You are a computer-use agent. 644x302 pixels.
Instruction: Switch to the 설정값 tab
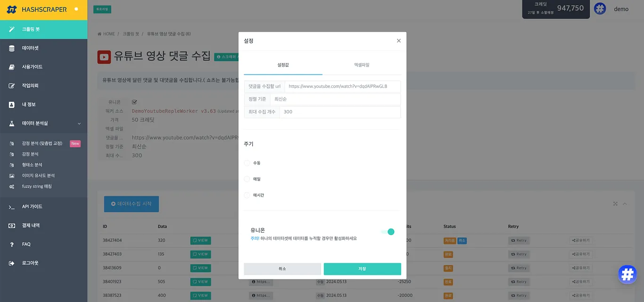(x=283, y=65)
